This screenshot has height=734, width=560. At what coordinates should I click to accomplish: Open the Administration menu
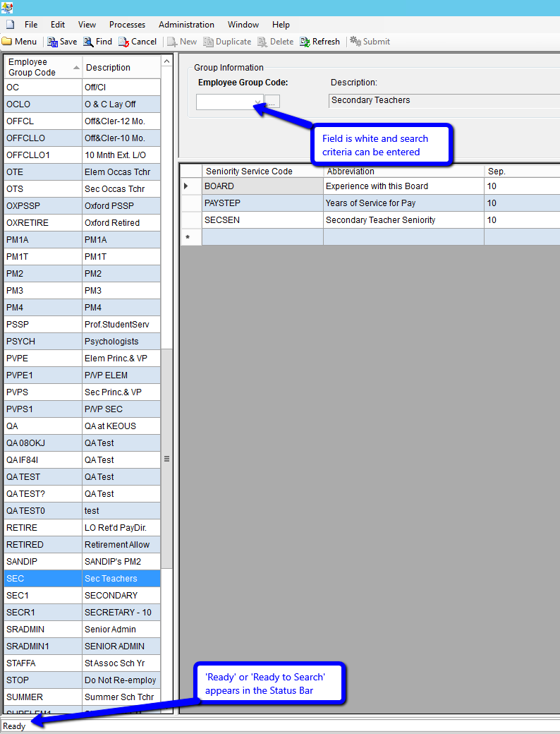click(x=186, y=25)
